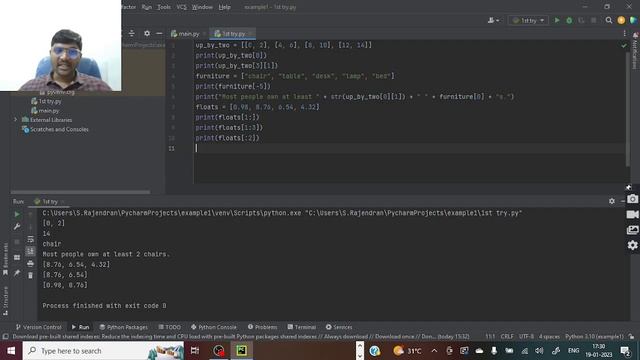Change CRLF line separator in status bar
The height and width of the screenshot is (360, 640).
pos(507,337)
